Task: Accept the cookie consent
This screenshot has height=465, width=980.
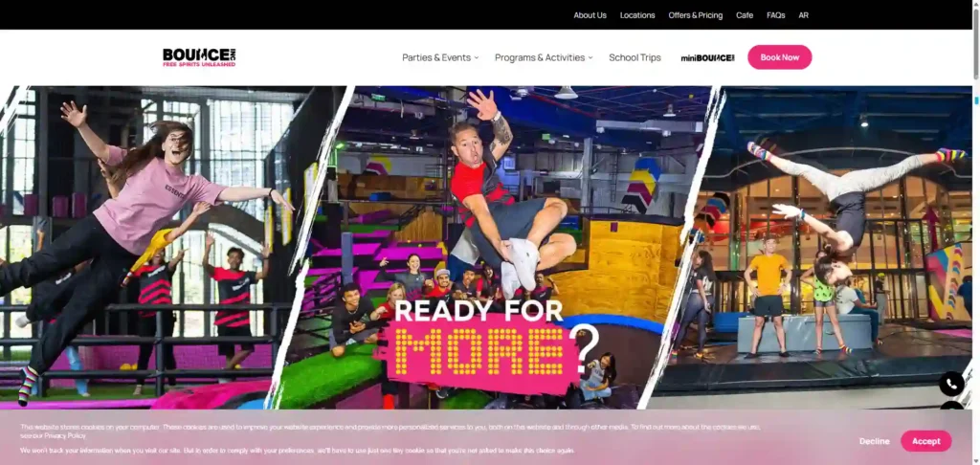Action: point(925,441)
